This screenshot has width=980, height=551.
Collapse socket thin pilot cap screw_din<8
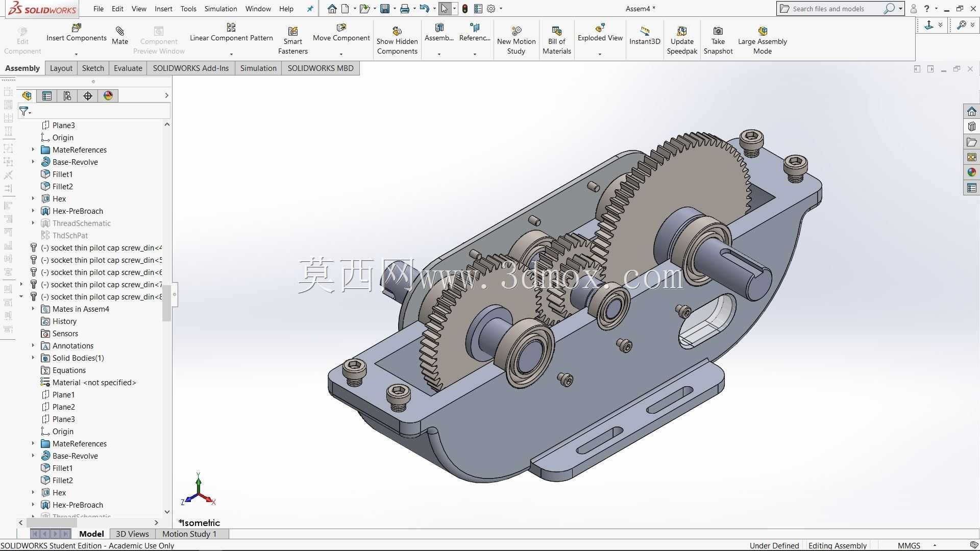(x=21, y=296)
